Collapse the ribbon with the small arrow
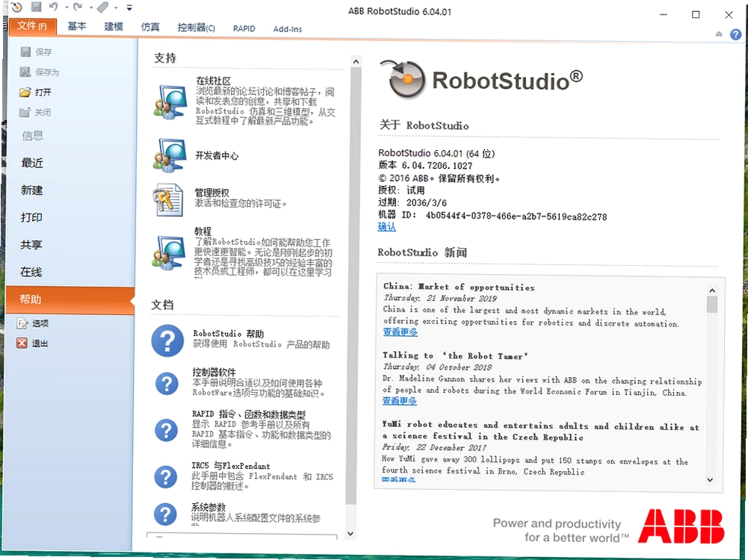748x560 pixels. pyautogui.click(x=719, y=34)
